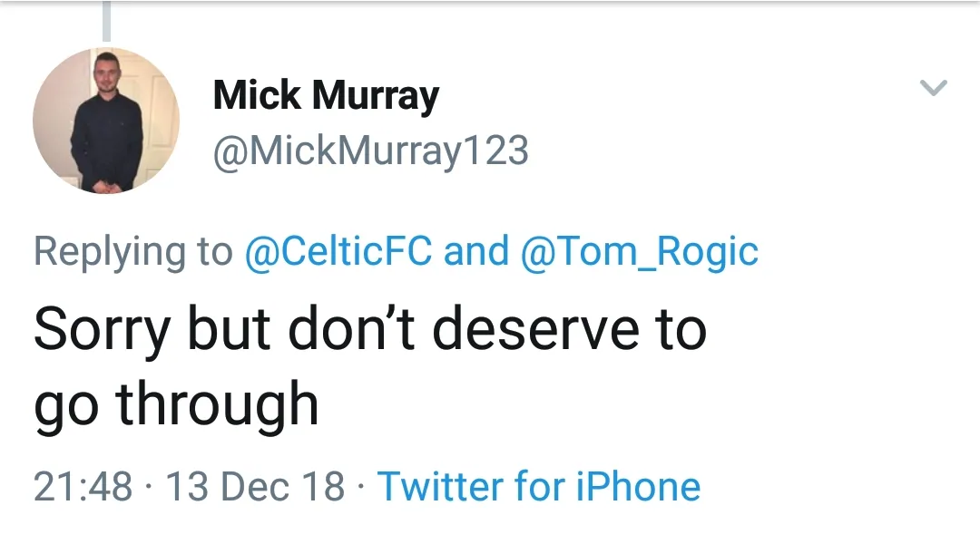
Task: Click the grey thread line above avatar
Action: (106, 20)
